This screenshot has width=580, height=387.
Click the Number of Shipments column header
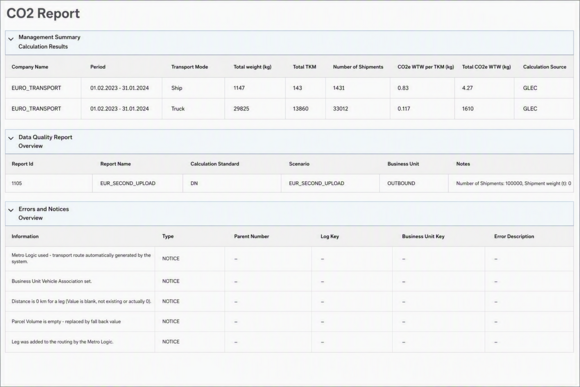[x=358, y=67]
